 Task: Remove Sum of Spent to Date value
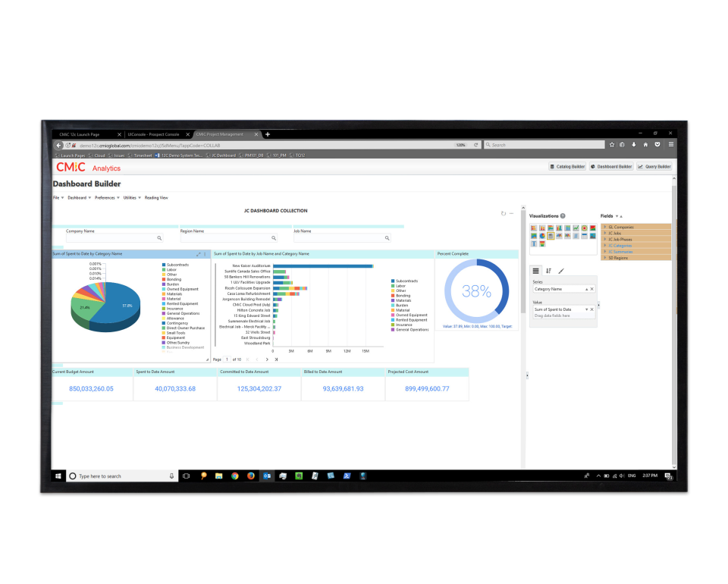(592, 309)
